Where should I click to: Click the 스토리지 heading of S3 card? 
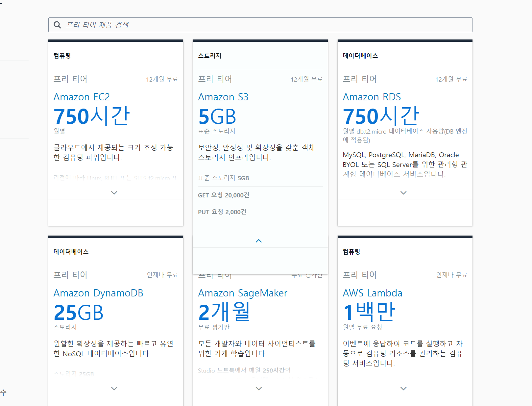point(210,56)
